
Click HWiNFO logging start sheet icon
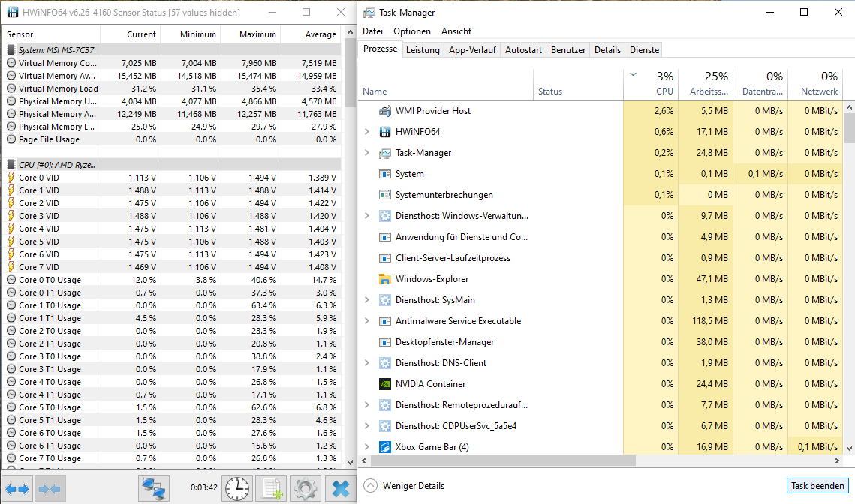[272, 489]
